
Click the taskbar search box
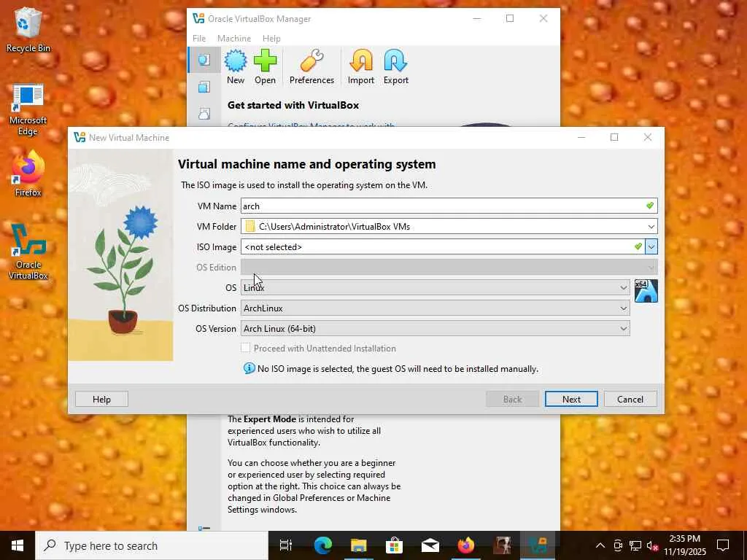click(152, 545)
